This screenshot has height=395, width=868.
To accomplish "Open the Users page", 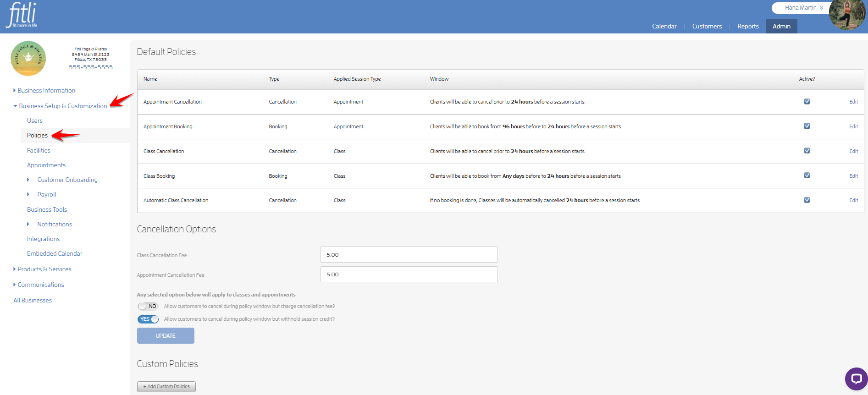I will pyautogui.click(x=35, y=121).
